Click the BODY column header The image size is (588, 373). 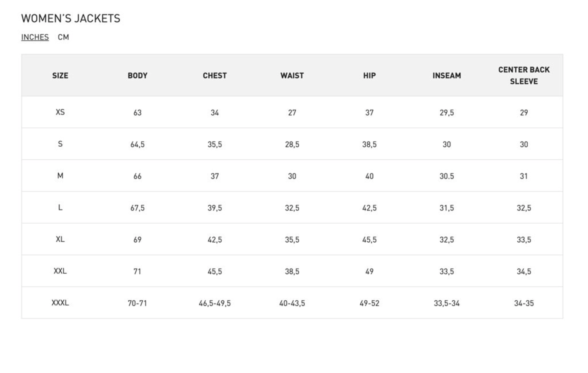point(137,75)
